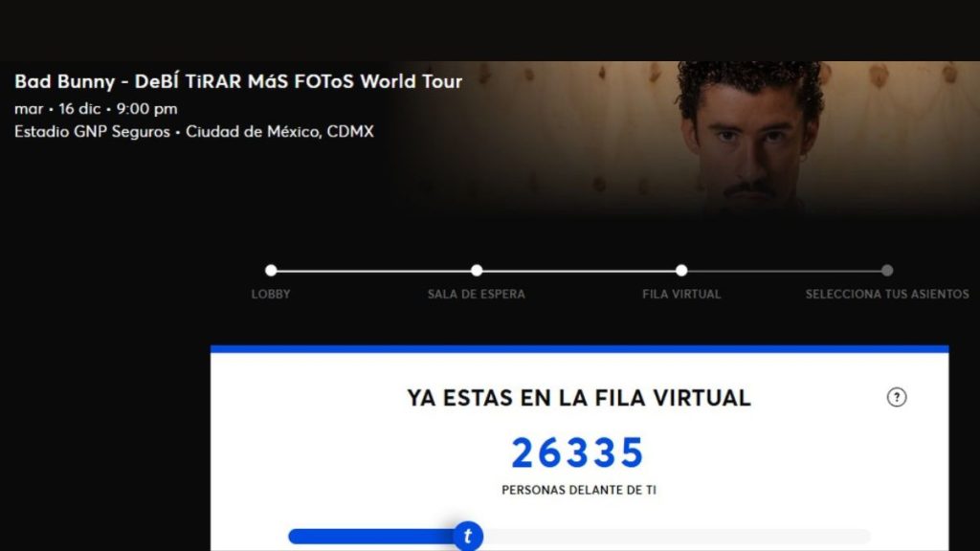Click the FILA VIRTUAL label

click(681, 295)
